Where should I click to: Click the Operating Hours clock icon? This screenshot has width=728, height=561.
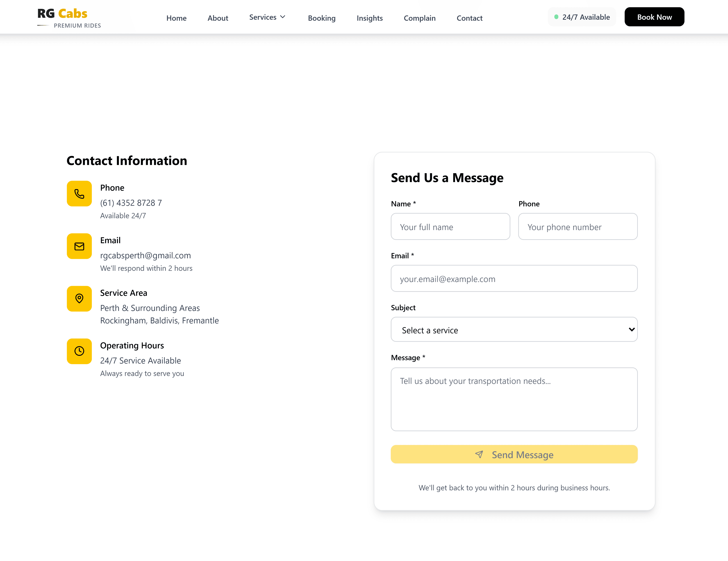click(79, 351)
